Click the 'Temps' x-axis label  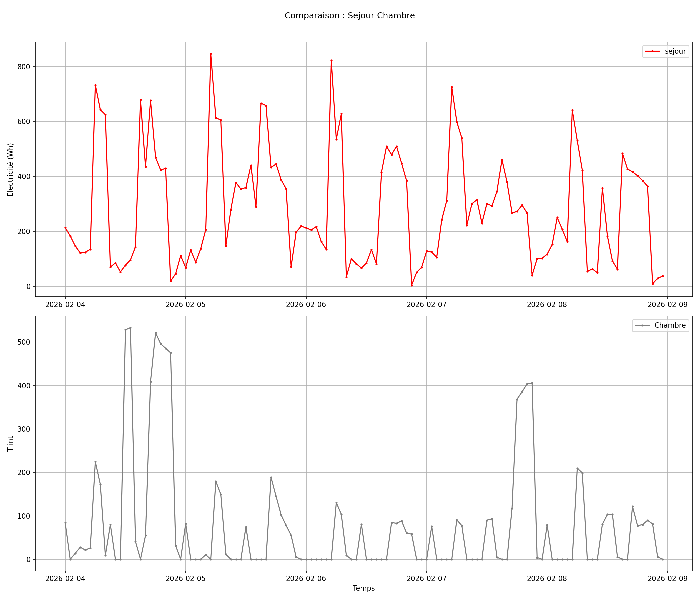[364, 588]
